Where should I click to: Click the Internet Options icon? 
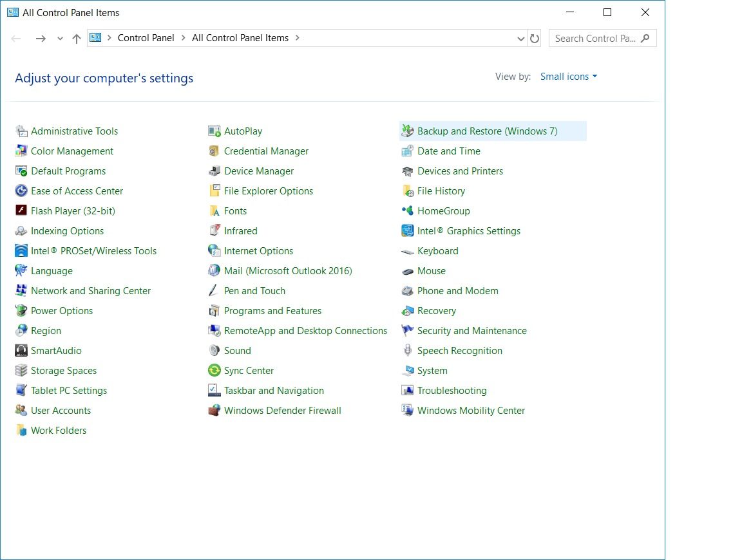214,250
